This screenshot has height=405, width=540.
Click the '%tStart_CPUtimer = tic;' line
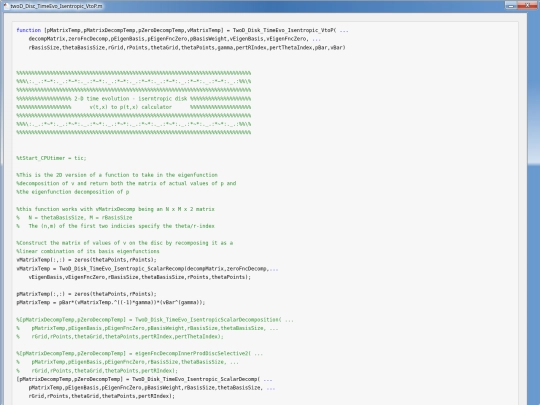point(51,158)
